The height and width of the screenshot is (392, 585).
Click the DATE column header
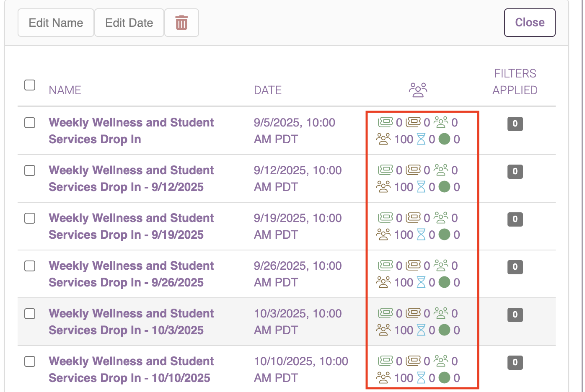tap(268, 90)
